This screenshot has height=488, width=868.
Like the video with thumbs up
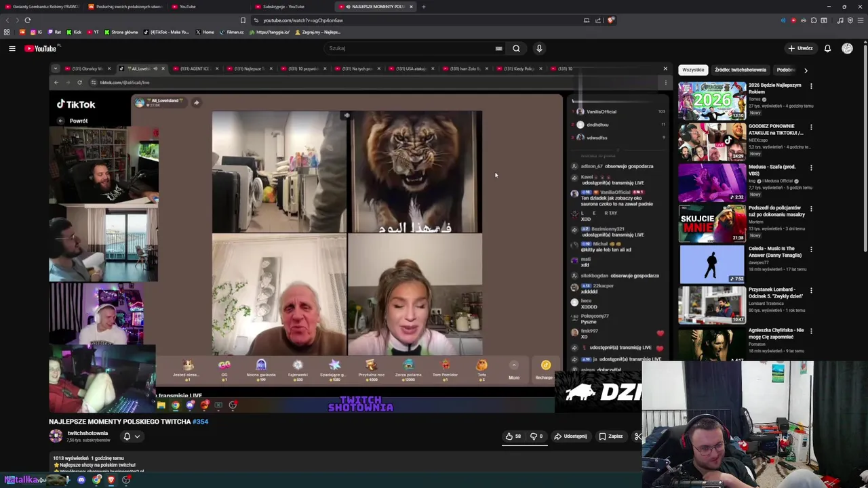pyautogui.click(x=513, y=436)
